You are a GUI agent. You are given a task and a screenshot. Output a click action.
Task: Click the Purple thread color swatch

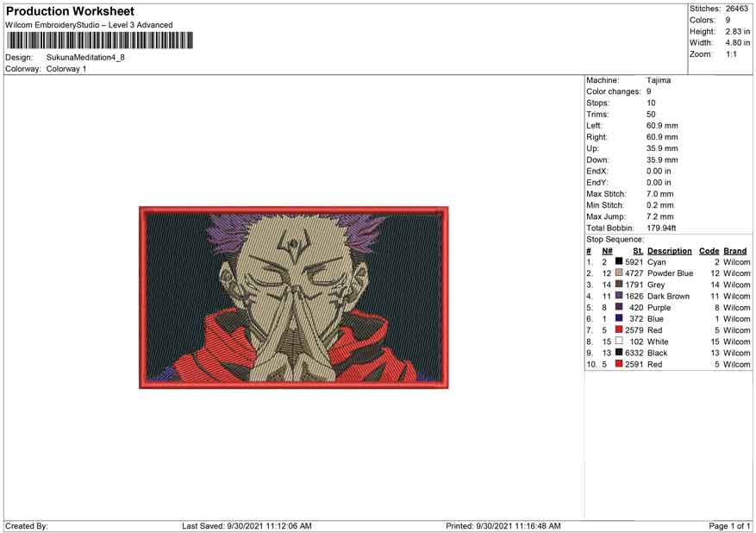coord(619,307)
